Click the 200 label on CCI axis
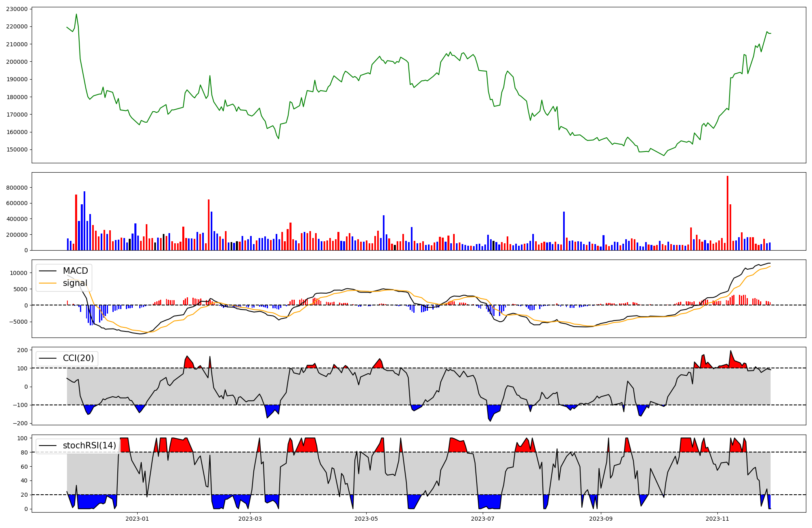This screenshot has width=812, height=528. click(x=23, y=350)
